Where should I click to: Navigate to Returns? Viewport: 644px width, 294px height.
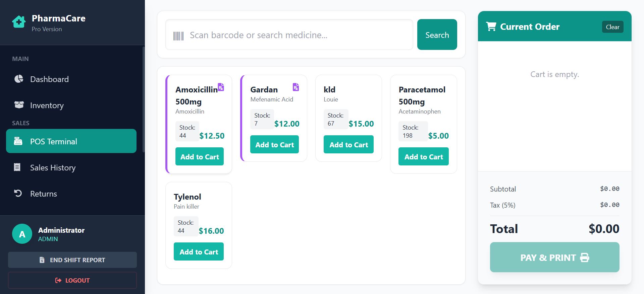point(71,194)
